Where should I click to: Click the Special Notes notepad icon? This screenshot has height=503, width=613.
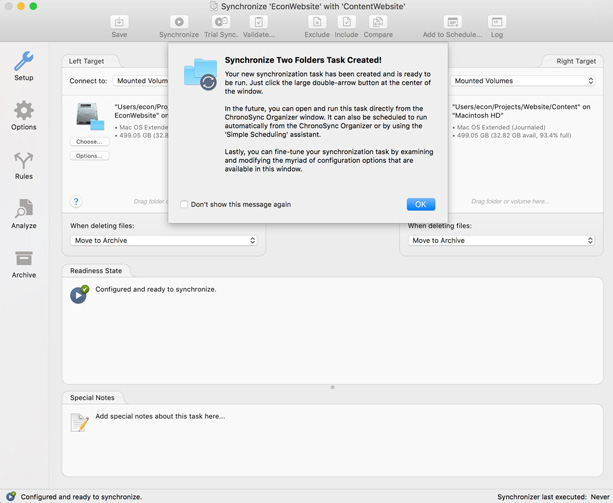[79, 422]
